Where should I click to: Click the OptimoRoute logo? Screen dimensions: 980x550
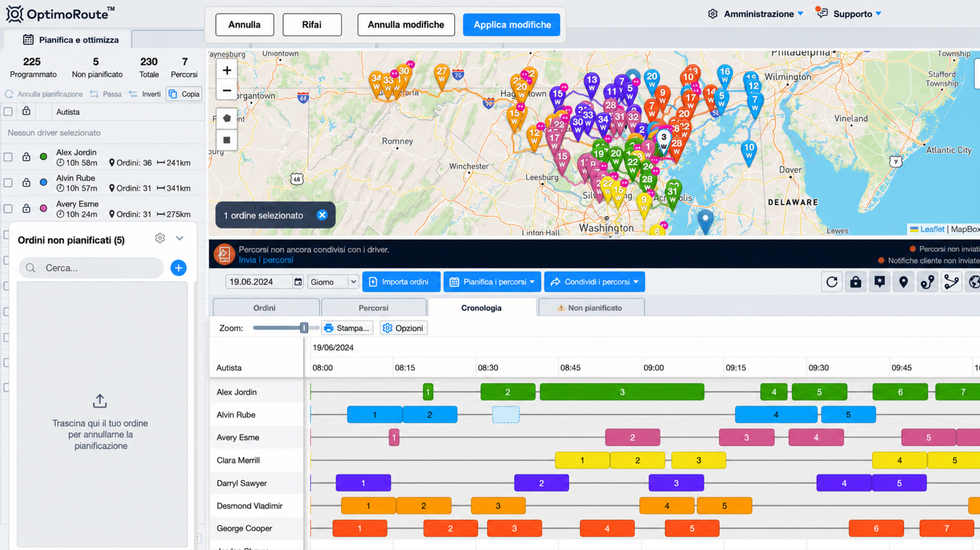click(x=60, y=14)
